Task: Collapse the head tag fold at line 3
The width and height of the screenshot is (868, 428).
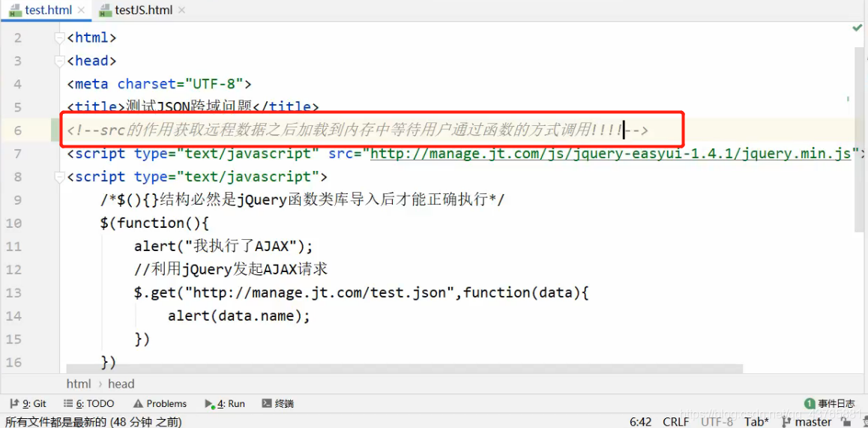Action: tap(59, 61)
